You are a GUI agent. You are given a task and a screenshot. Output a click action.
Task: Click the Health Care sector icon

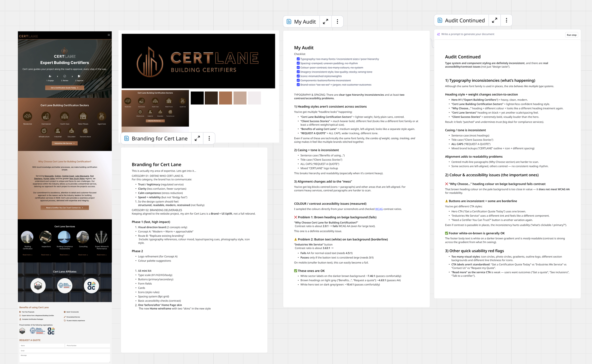(x=65, y=116)
